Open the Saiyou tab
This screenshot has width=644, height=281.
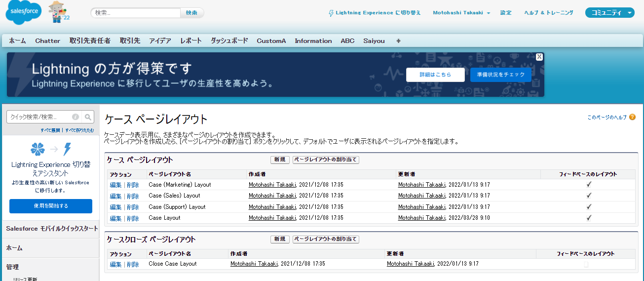pyautogui.click(x=374, y=41)
